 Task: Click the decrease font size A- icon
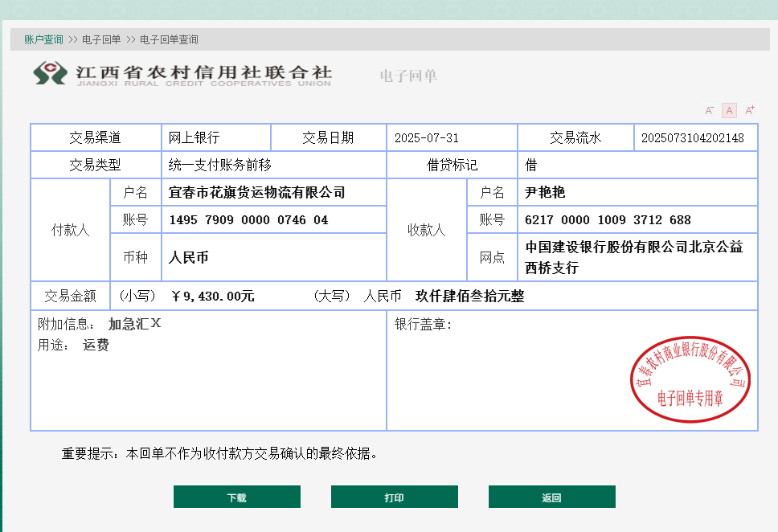point(709,110)
